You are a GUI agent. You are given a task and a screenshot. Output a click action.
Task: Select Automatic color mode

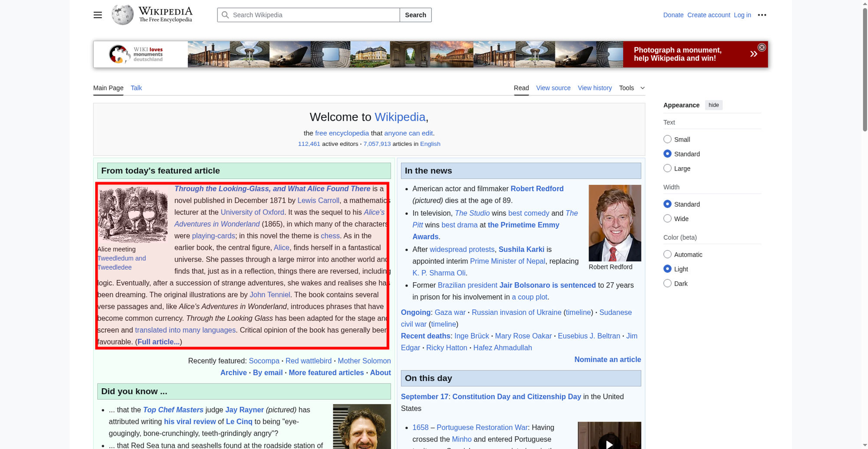tap(667, 254)
